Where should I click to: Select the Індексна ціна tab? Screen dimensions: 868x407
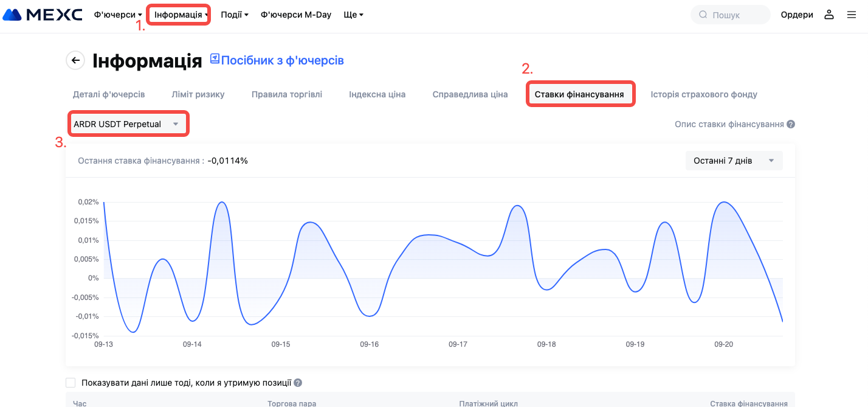coord(377,94)
